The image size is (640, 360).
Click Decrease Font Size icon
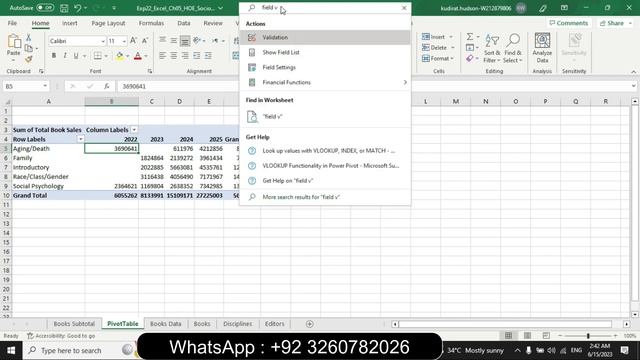click(145, 41)
